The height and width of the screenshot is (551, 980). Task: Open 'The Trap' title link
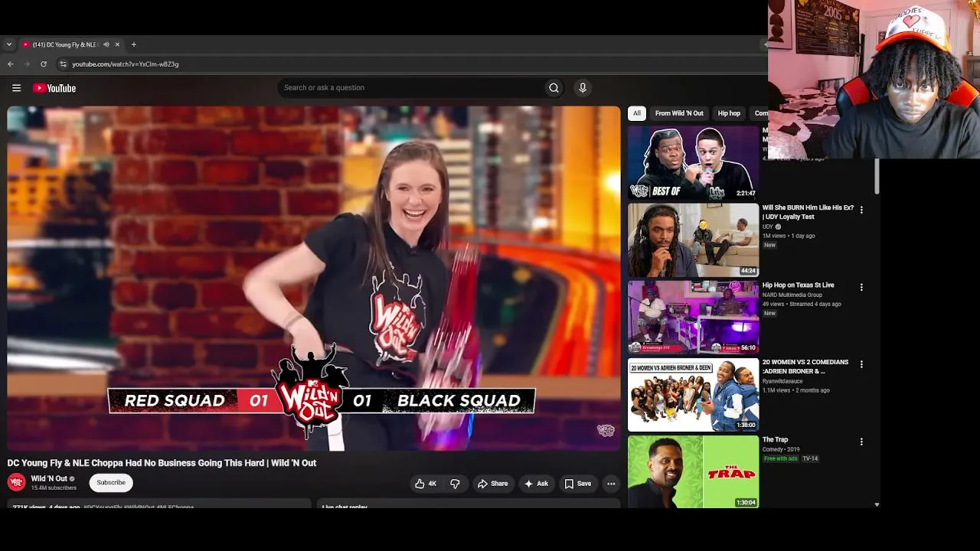pos(775,440)
